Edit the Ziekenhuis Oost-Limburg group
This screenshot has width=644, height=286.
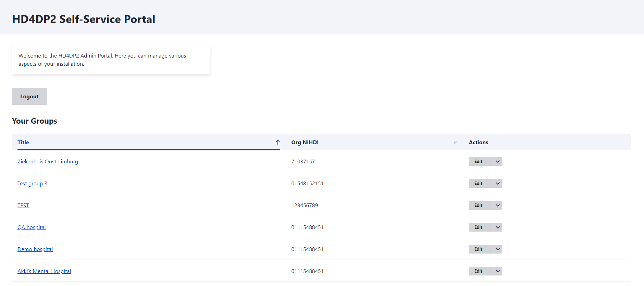pyautogui.click(x=478, y=162)
